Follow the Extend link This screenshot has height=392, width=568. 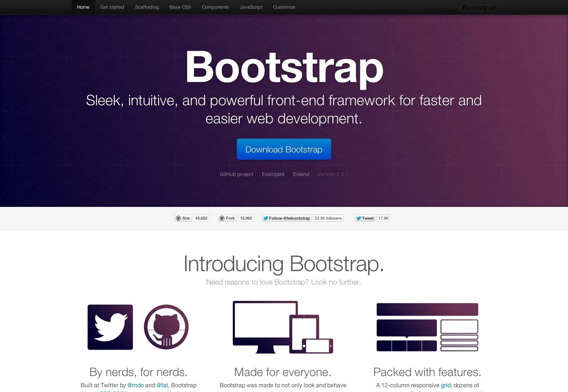click(301, 174)
